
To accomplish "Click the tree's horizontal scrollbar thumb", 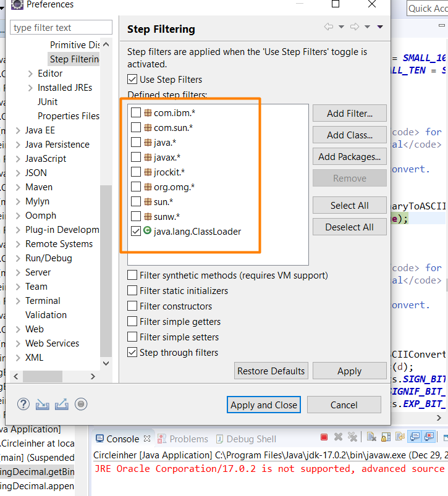I will [43, 376].
